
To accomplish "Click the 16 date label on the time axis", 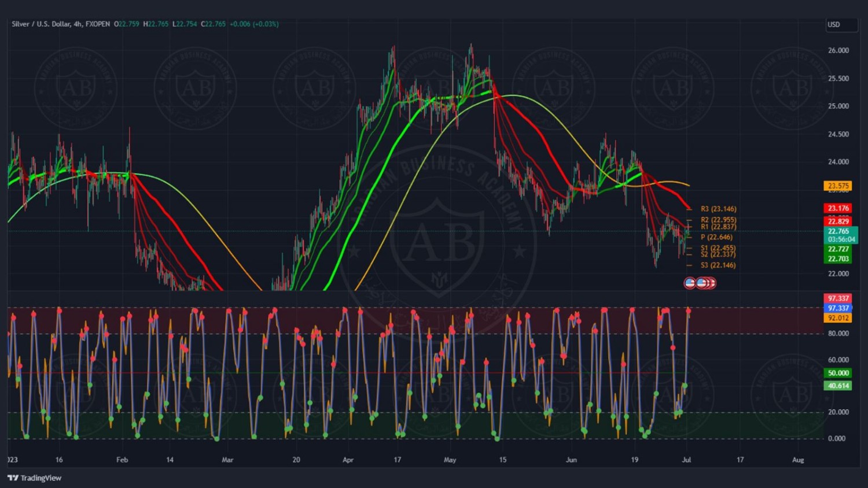I will click(x=59, y=460).
